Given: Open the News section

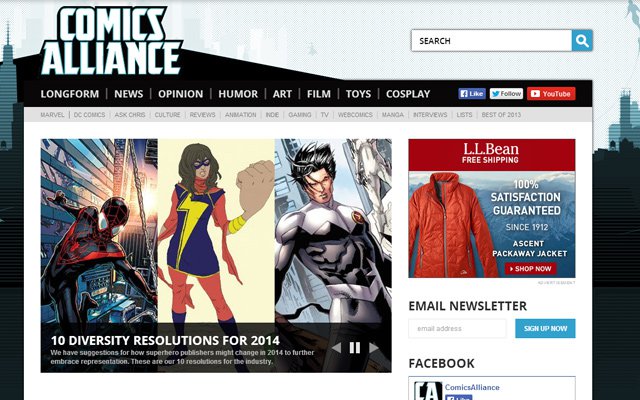Looking at the screenshot, I should (129, 94).
